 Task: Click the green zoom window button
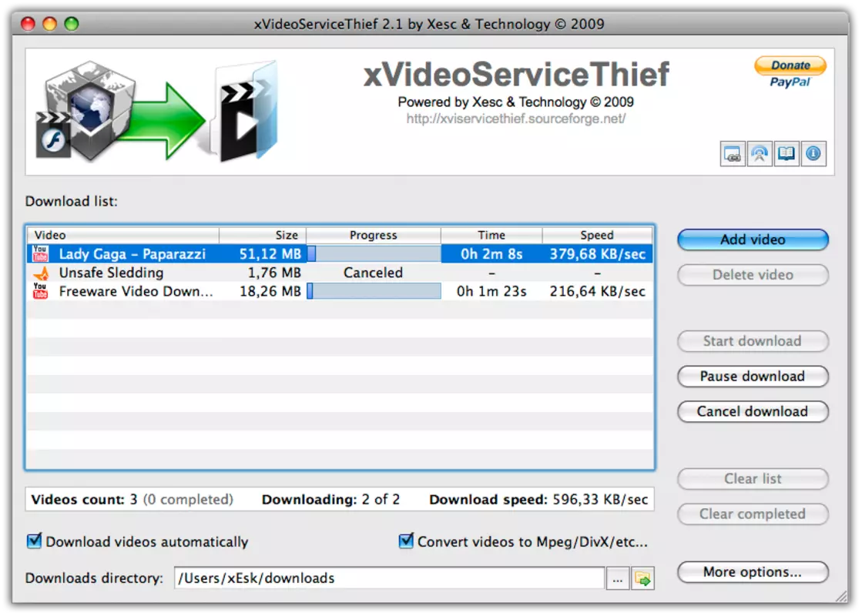pyautogui.click(x=72, y=24)
